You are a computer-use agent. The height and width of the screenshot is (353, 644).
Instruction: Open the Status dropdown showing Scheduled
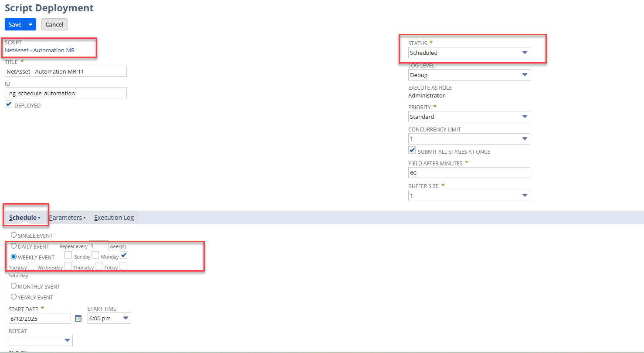[x=469, y=53]
